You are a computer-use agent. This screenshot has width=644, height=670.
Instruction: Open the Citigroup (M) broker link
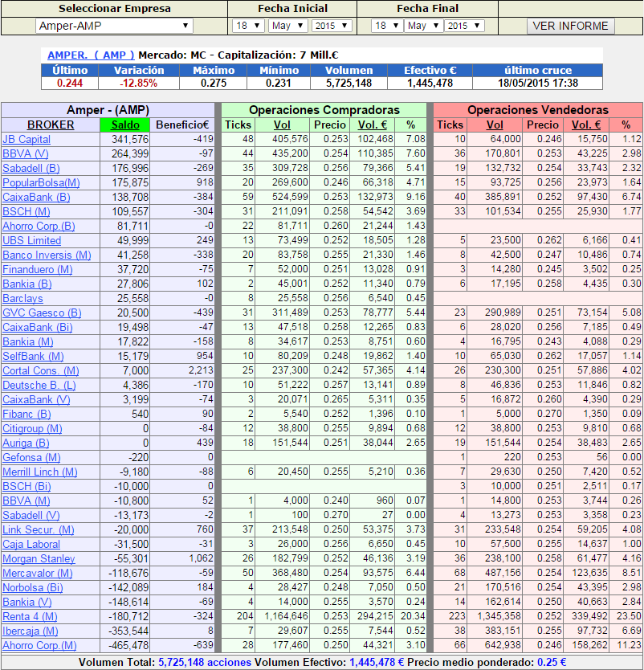[32, 428]
